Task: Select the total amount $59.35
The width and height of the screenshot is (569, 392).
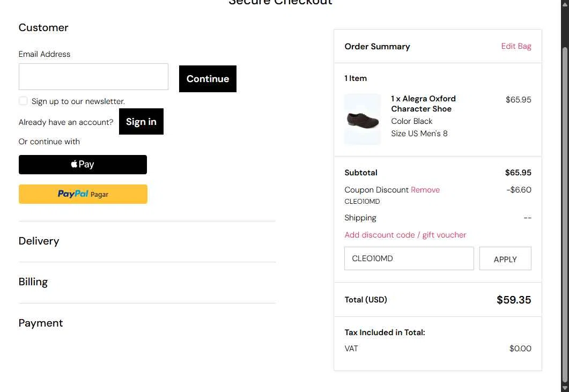Action: 514,300
